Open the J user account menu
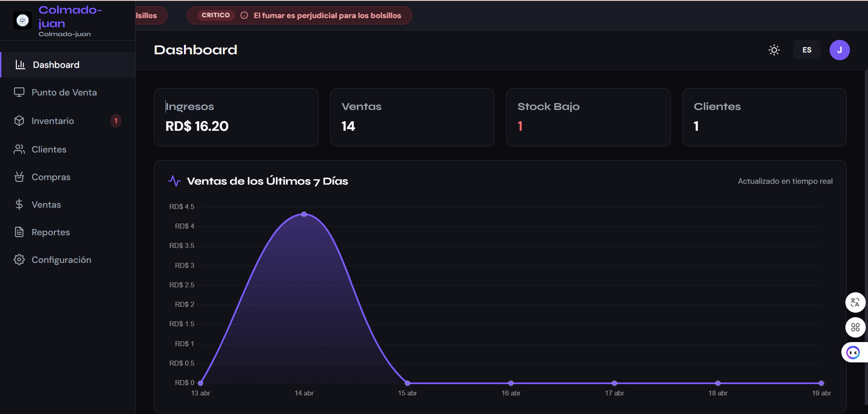 coord(840,50)
